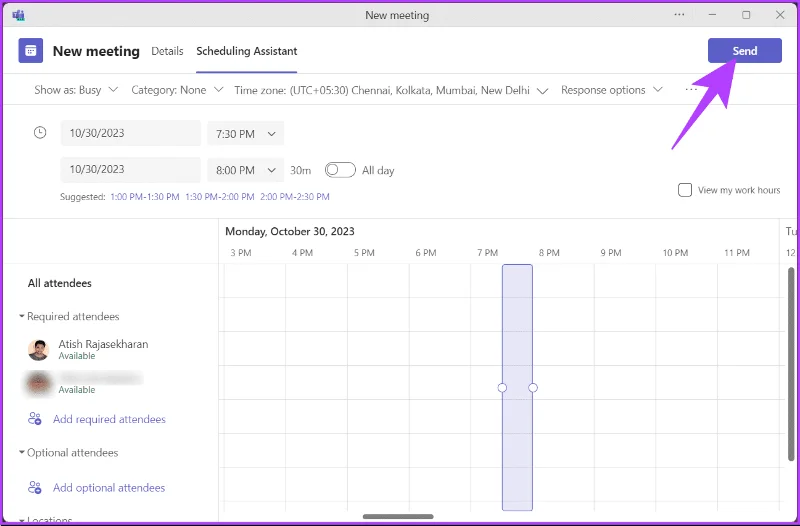Image resolution: width=800 pixels, height=526 pixels.
Task: Click the Atish Rajasekharan attendee name
Action: click(103, 344)
